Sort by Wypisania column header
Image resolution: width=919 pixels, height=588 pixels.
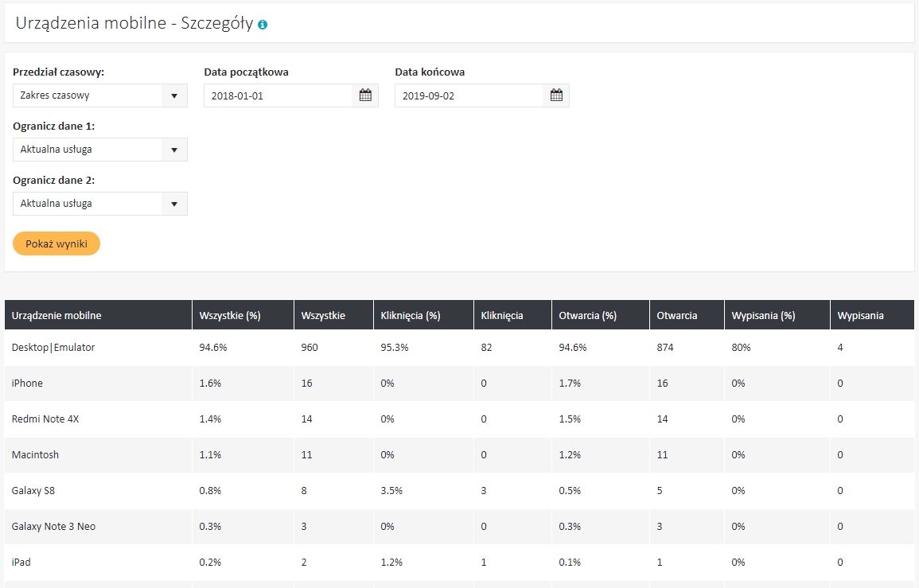[x=860, y=315]
